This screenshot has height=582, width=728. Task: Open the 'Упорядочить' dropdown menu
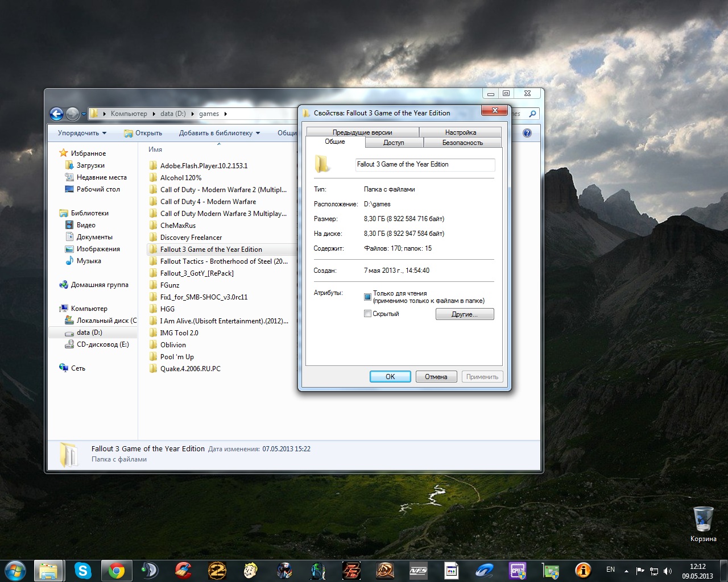coord(82,133)
